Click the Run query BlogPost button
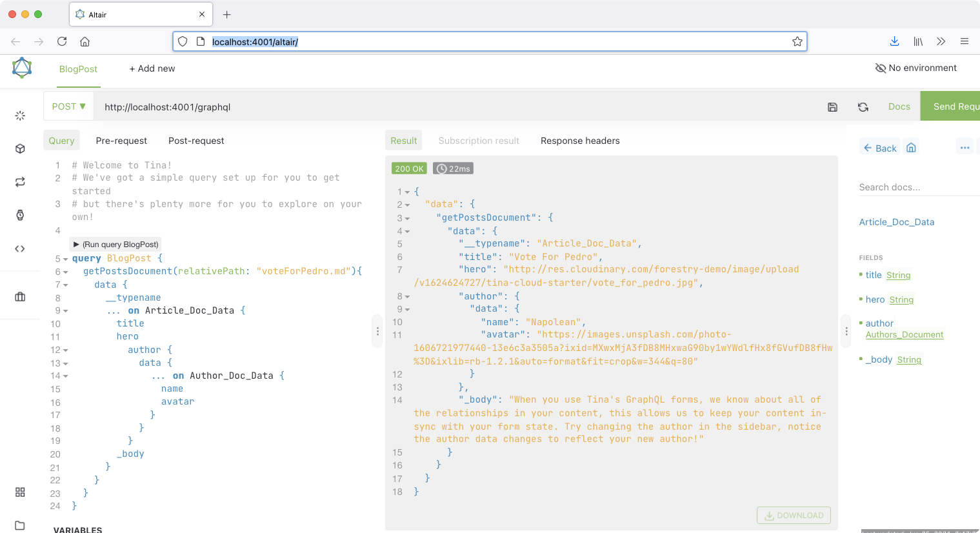The image size is (980, 533). pyautogui.click(x=115, y=245)
